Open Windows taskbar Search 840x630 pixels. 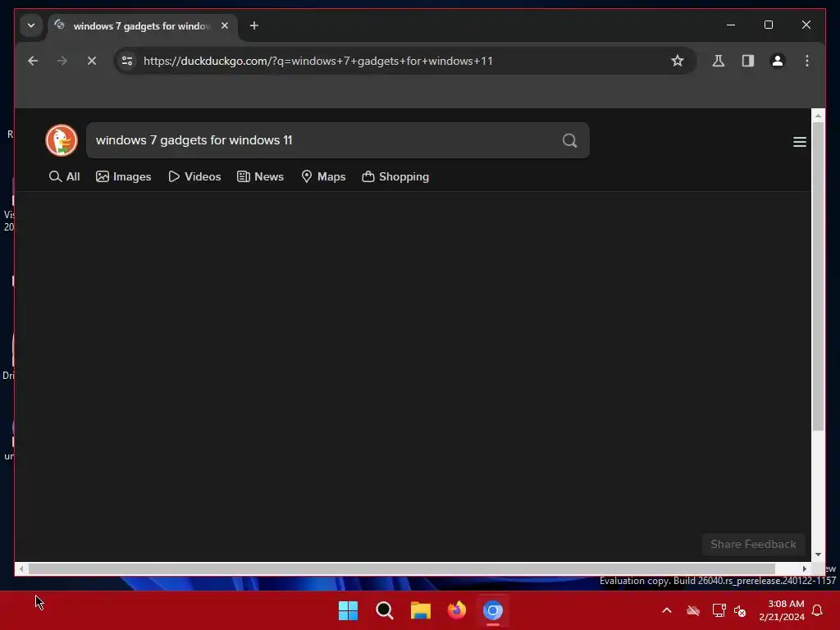point(385,610)
